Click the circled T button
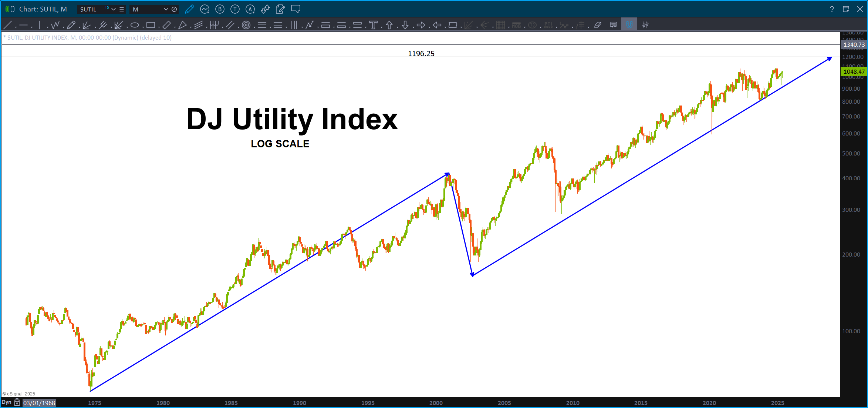868x408 pixels. click(x=235, y=9)
